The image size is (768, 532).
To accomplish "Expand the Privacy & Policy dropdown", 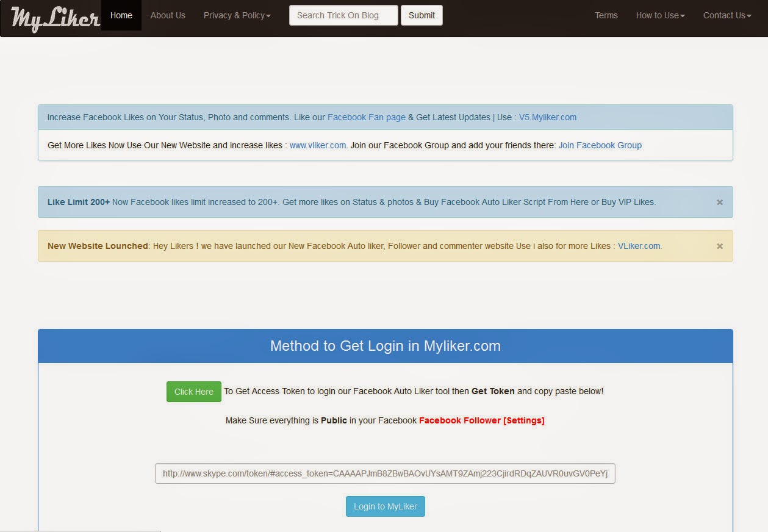I will click(237, 15).
